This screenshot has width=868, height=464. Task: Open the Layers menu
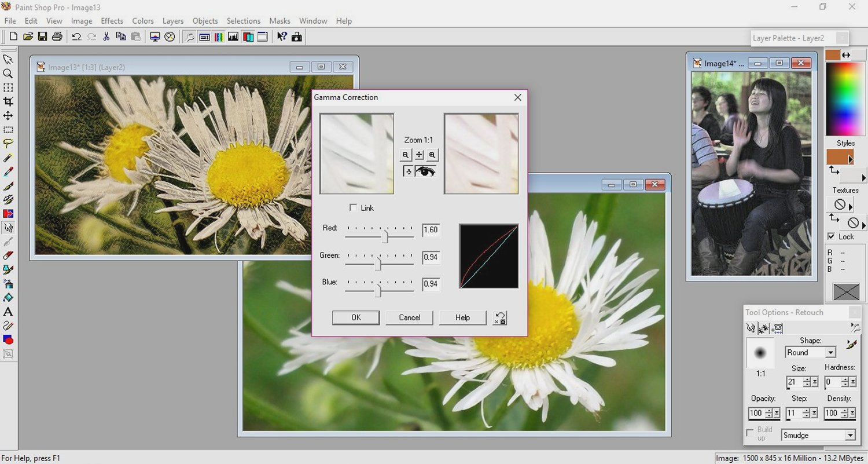tap(173, 21)
